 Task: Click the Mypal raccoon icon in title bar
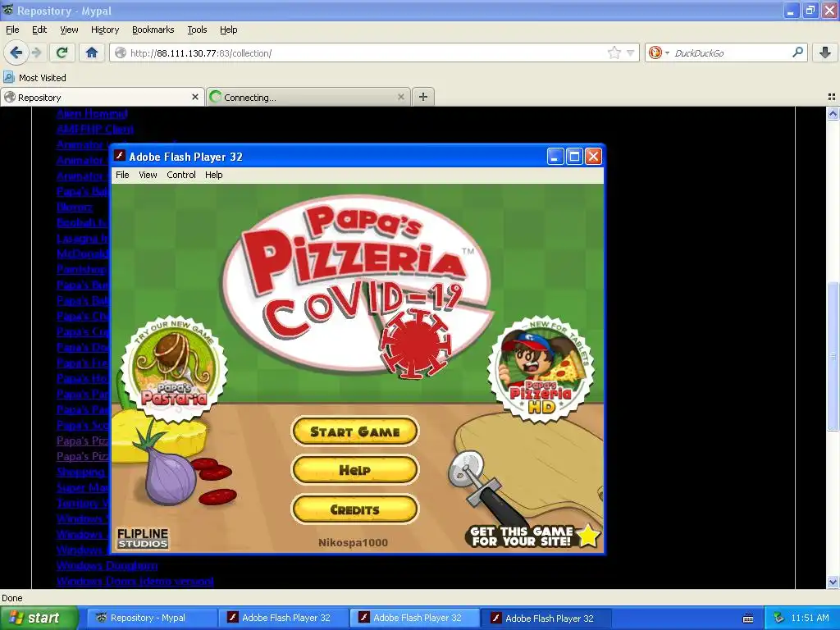tap(8, 10)
